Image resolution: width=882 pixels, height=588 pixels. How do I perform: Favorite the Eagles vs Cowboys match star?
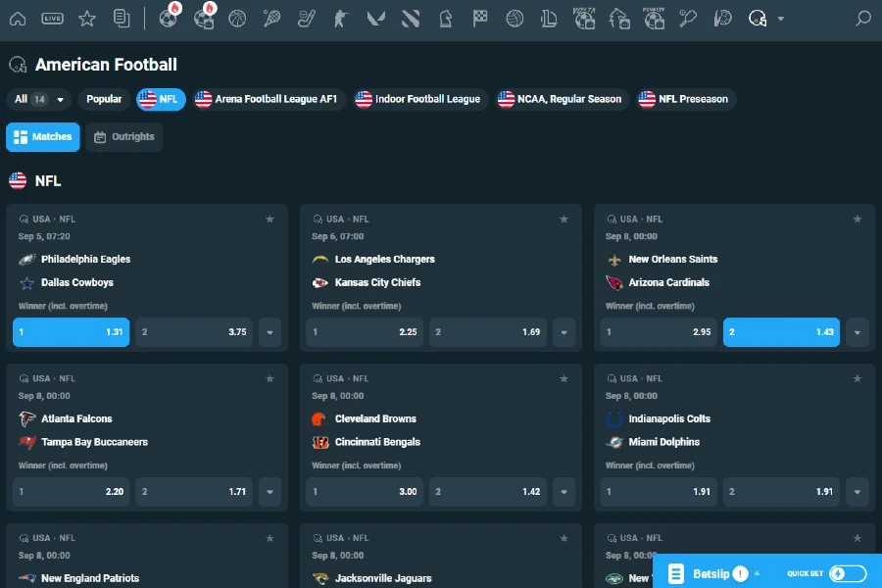coord(269,220)
